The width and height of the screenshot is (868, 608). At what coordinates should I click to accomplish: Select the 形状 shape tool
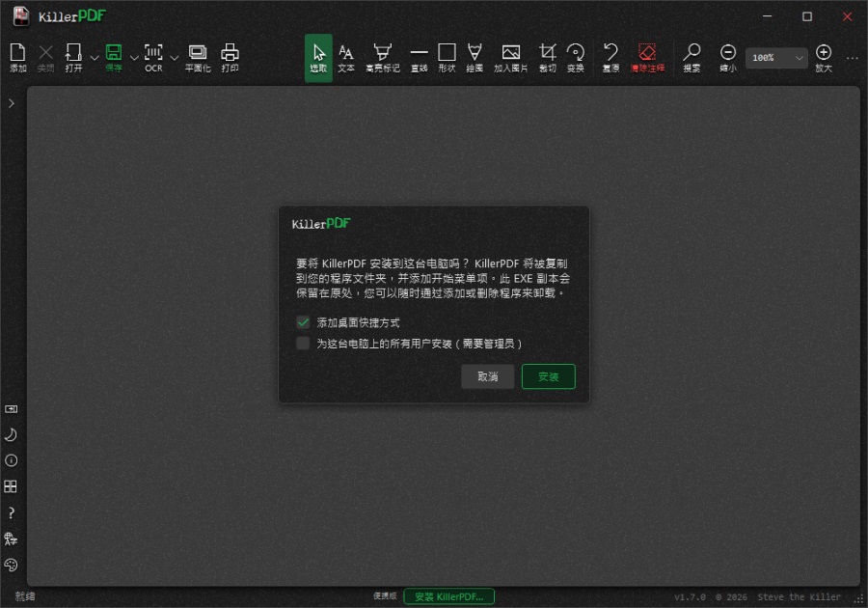tap(447, 58)
